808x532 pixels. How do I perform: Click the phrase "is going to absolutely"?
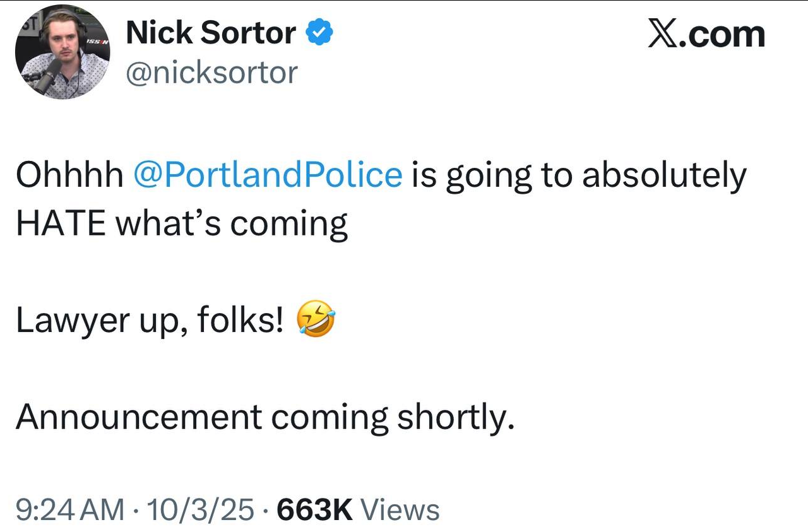point(579,176)
